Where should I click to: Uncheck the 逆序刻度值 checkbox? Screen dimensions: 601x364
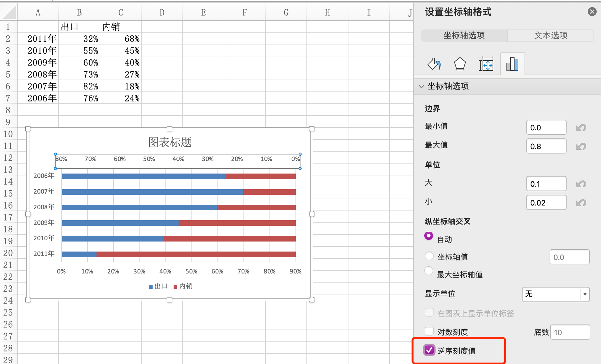pyautogui.click(x=429, y=350)
